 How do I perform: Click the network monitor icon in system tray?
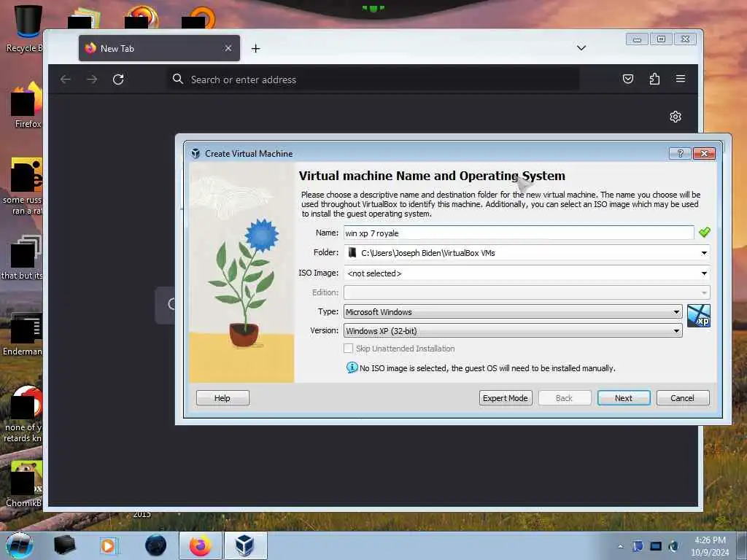click(x=656, y=546)
